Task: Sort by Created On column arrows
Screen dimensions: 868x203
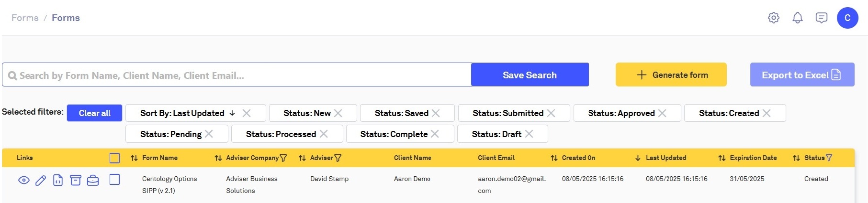Action: click(554, 158)
